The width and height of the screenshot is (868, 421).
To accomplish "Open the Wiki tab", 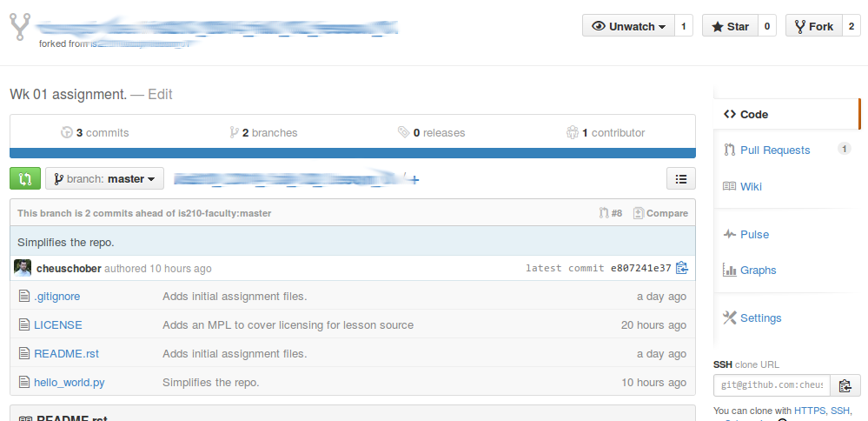I will coord(751,186).
